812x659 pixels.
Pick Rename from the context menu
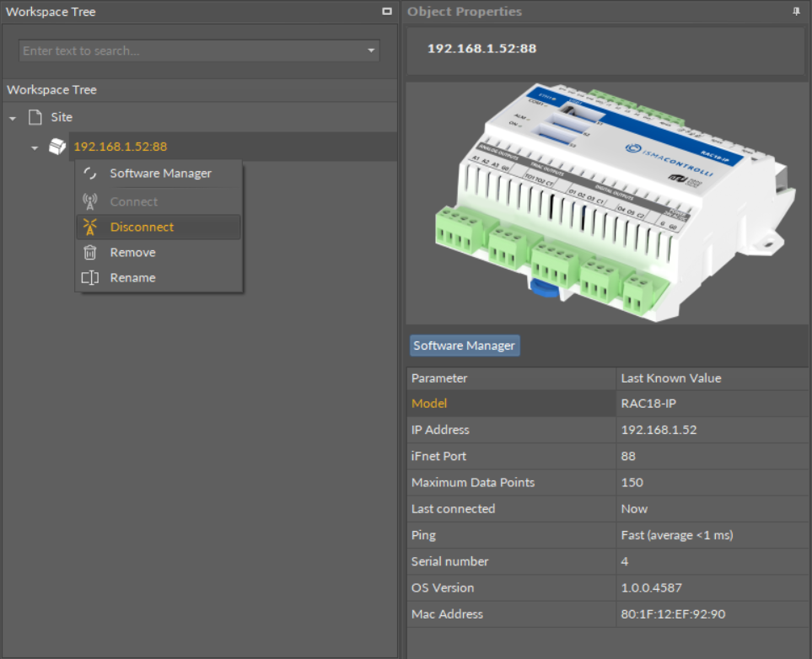(x=132, y=277)
